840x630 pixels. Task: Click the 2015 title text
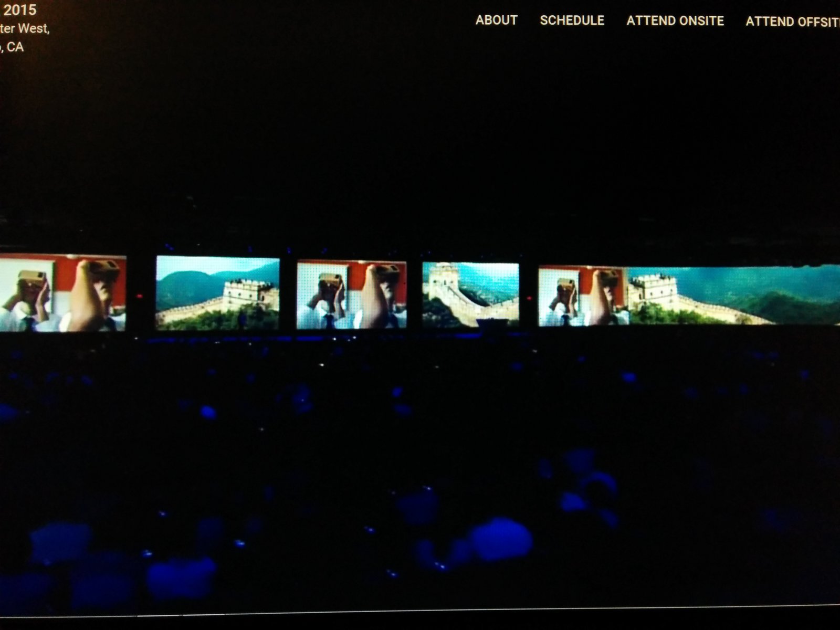point(20,10)
